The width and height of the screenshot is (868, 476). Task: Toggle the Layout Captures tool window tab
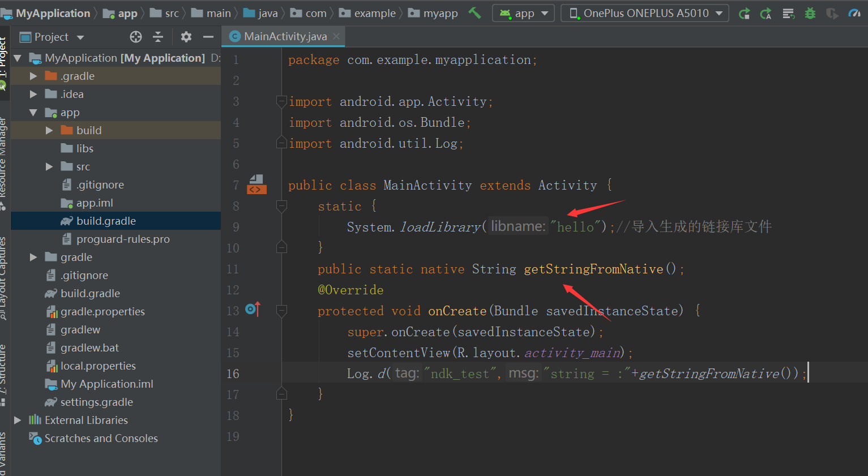click(4, 279)
